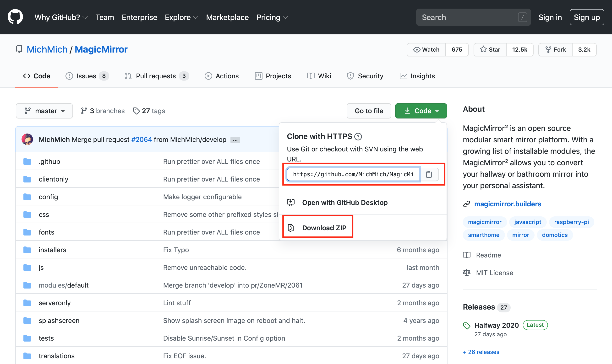Image resolution: width=612 pixels, height=364 pixels.
Task: Open the Pull requests tab
Action: [156, 76]
